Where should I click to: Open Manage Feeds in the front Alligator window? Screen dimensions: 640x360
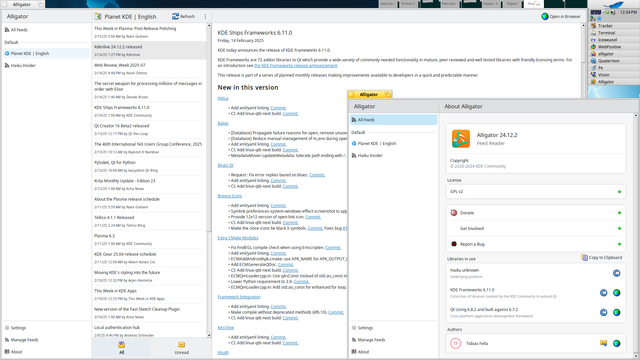(x=393, y=340)
